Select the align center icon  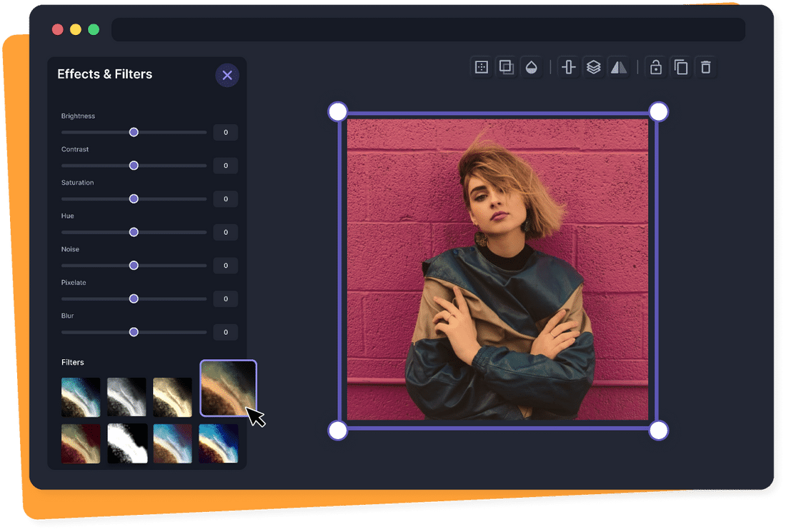click(x=568, y=66)
